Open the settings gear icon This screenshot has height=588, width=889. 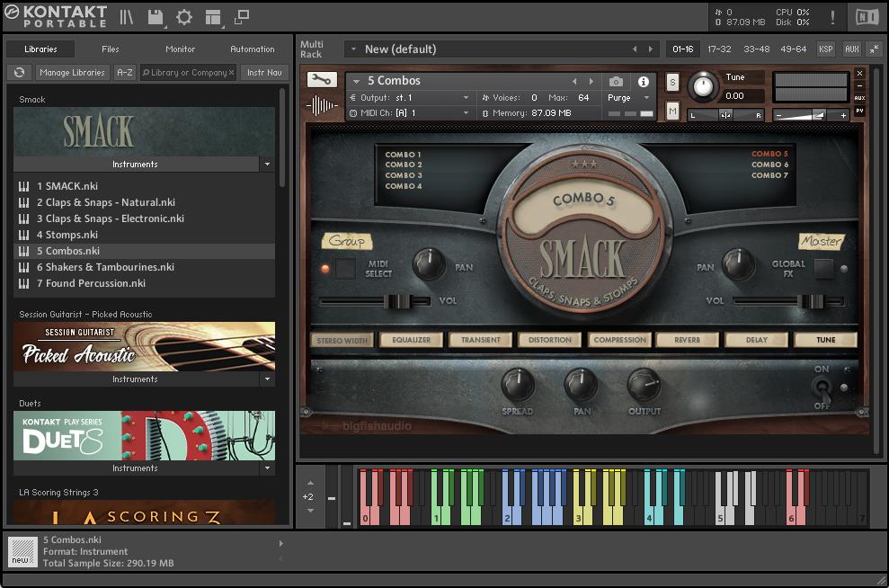point(184,17)
